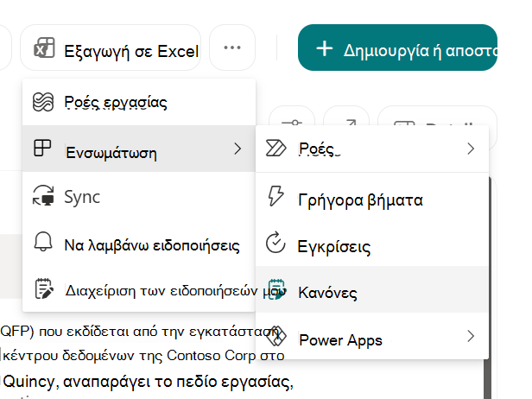Click the notepad-with-pencil manage alerts icon
The image size is (532, 399).
[x=44, y=288]
